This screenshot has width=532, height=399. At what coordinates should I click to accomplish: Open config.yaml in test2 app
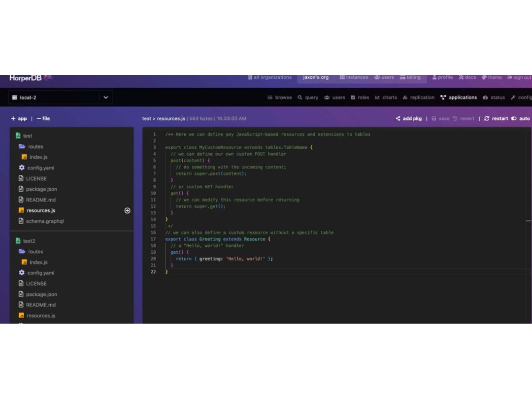point(36,273)
